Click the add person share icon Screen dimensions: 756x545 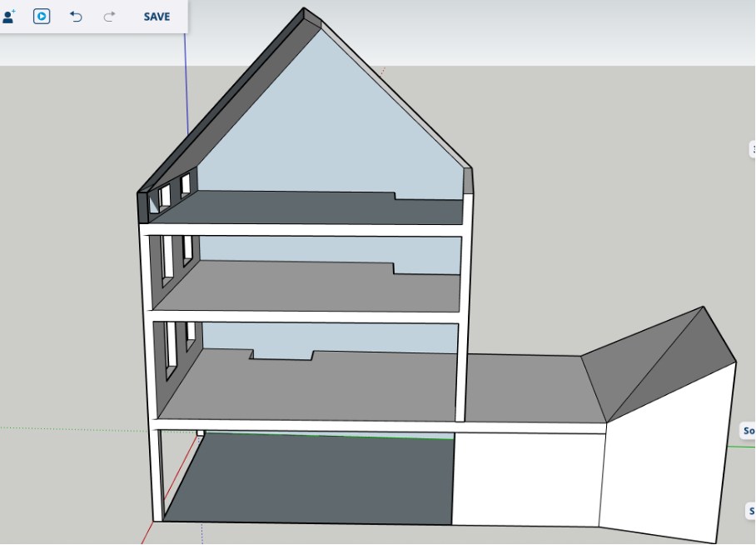9,16
